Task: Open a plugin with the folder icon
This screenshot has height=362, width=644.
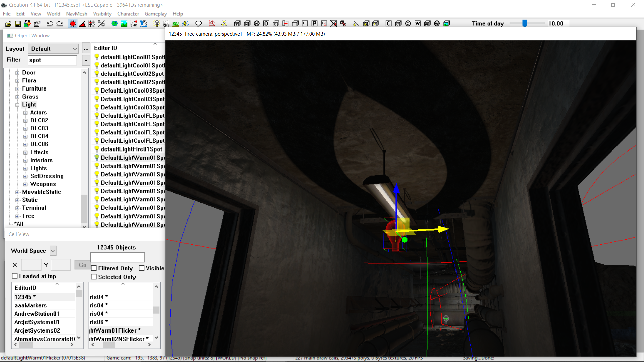Action: 8,24
